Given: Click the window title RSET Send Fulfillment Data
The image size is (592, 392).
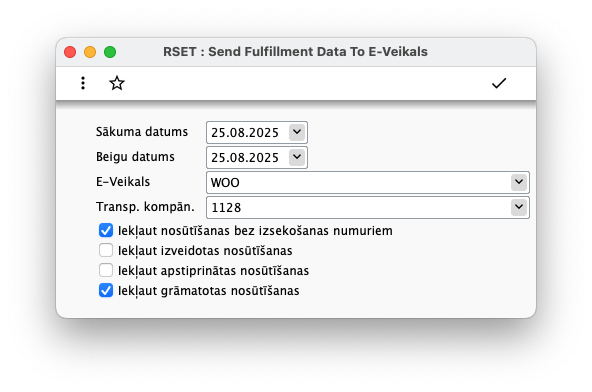Looking at the screenshot, I should (x=295, y=52).
